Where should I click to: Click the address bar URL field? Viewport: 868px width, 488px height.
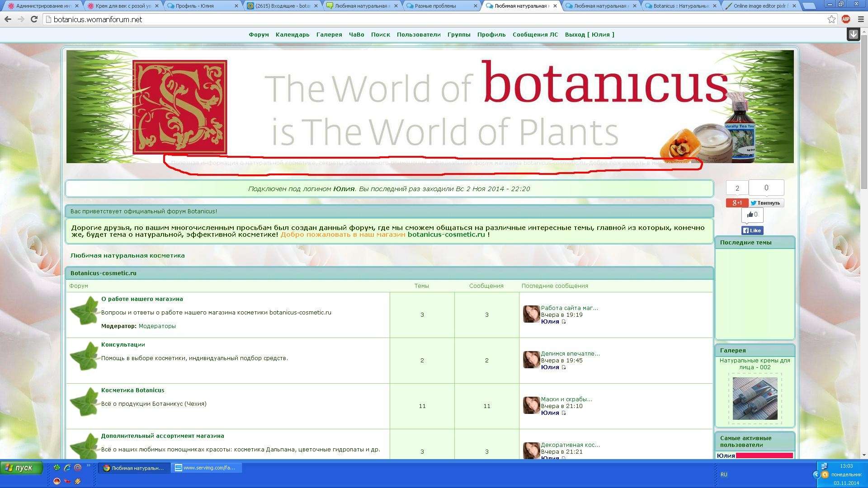pyautogui.click(x=434, y=19)
